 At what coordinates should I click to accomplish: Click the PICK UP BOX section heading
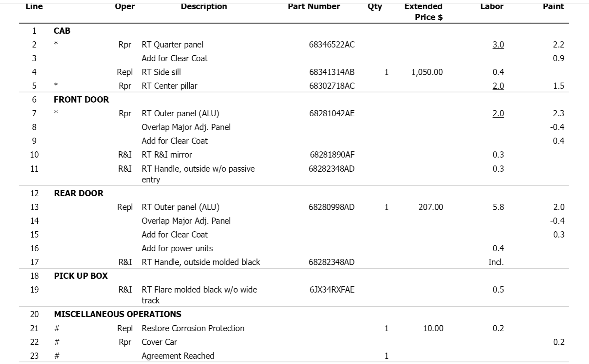(x=81, y=276)
